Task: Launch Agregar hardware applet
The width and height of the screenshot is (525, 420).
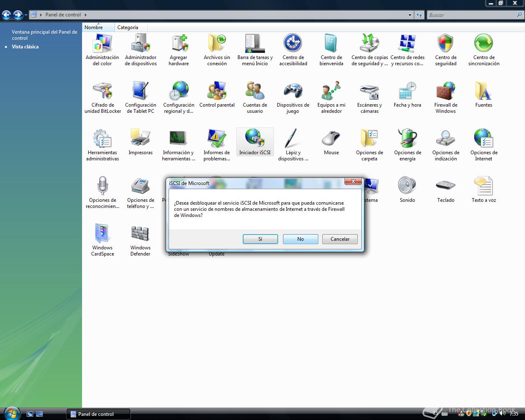Action: (x=179, y=50)
